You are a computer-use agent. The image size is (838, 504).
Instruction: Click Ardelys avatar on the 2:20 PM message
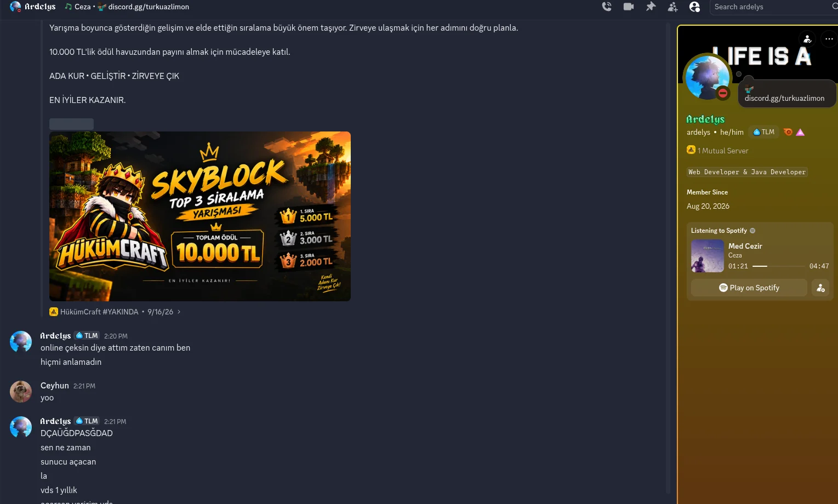coord(21,342)
